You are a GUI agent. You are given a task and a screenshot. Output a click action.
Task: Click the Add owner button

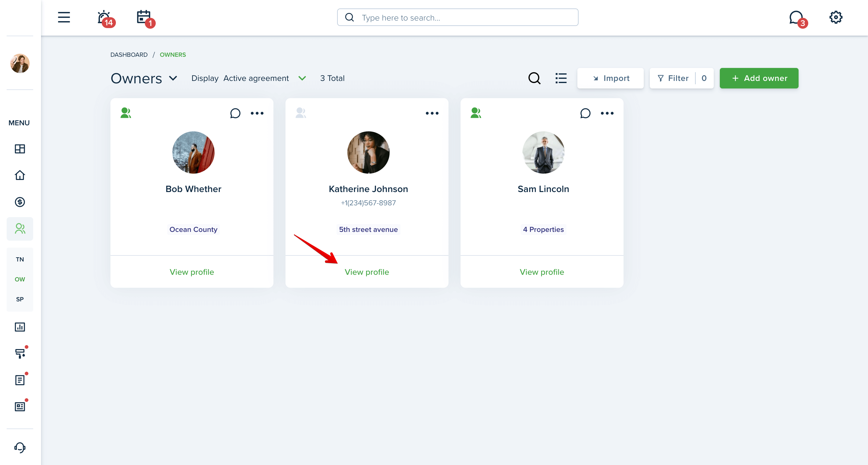tap(759, 78)
